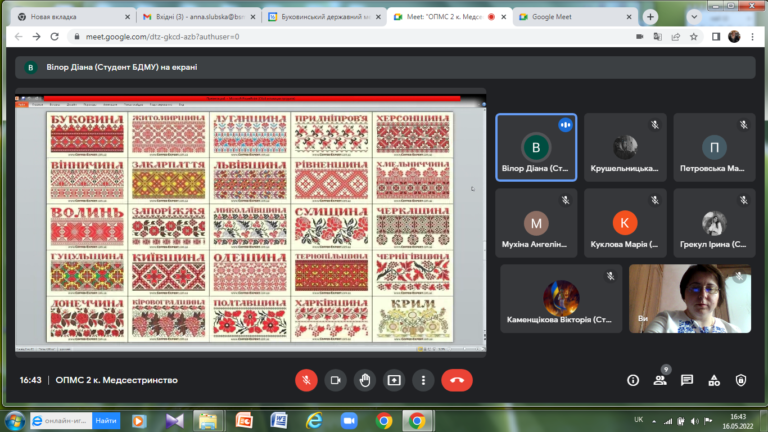Click the "Найти" search button in taskbar
Image resolution: width=768 pixels, height=432 pixels.
(x=106, y=421)
